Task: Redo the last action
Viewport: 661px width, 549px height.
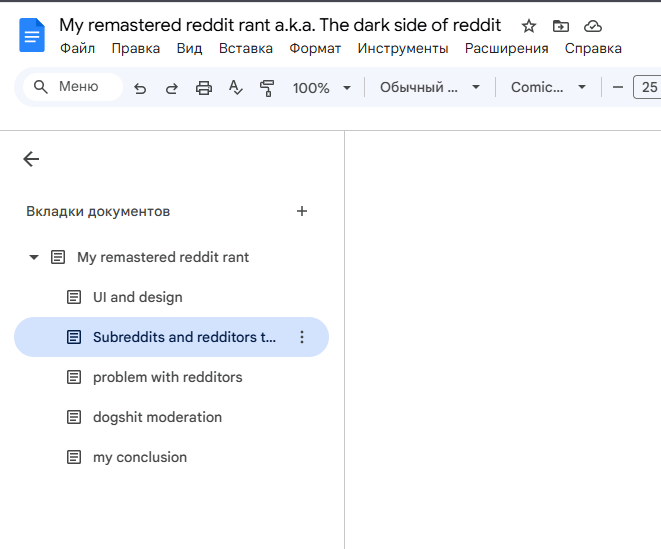Action: tap(172, 88)
